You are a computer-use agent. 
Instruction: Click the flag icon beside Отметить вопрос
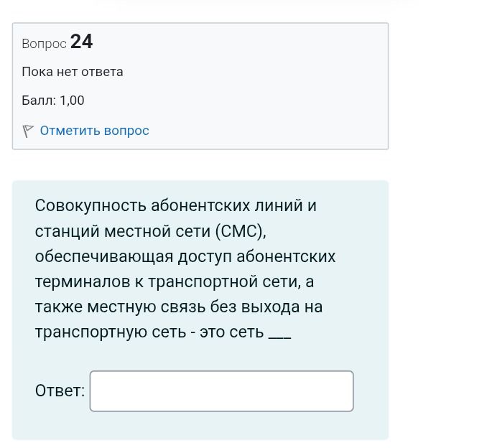coord(27,131)
